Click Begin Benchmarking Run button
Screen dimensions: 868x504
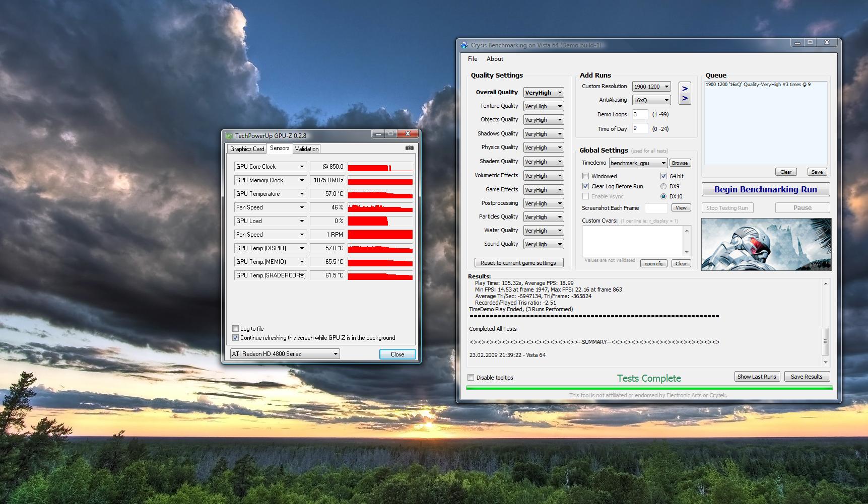point(766,189)
